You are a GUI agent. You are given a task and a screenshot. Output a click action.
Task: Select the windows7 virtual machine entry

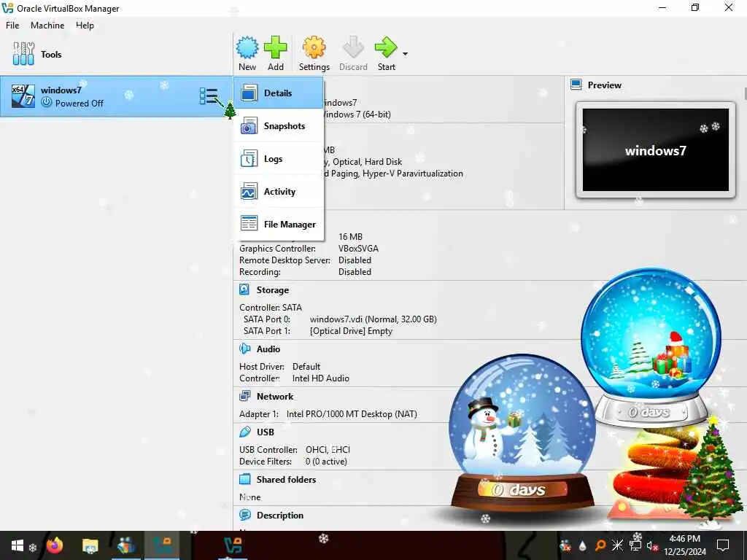tap(116, 96)
